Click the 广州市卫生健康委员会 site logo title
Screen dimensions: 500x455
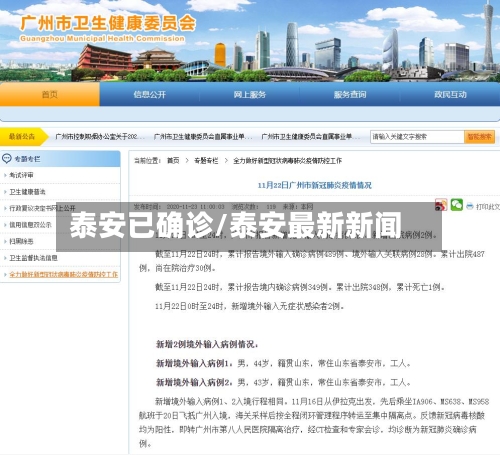coord(108,23)
